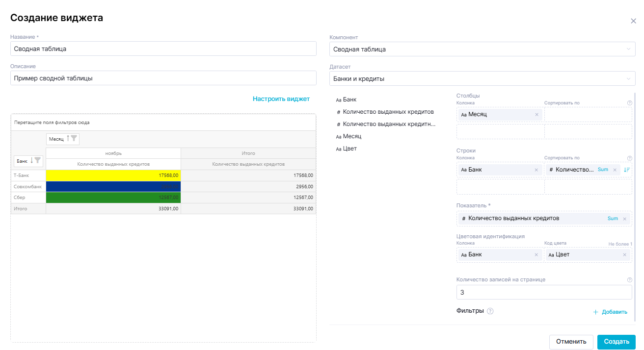
Task: Toggle ascending sort arrow on Месяц header
Action: pyautogui.click(x=68, y=139)
